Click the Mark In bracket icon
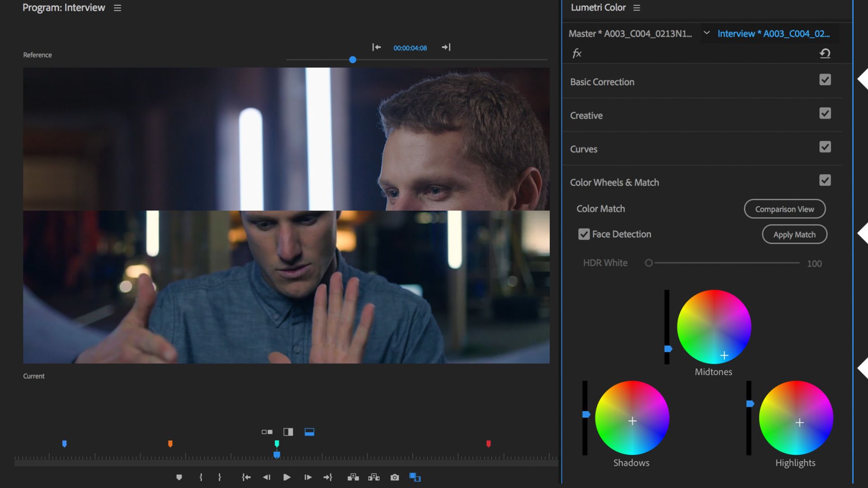This screenshot has width=868, height=488. coord(201,477)
